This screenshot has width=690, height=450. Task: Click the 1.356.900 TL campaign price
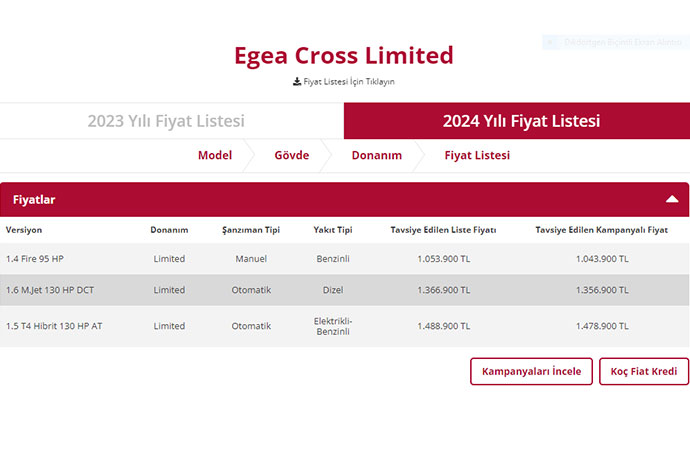[x=602, y=290]
